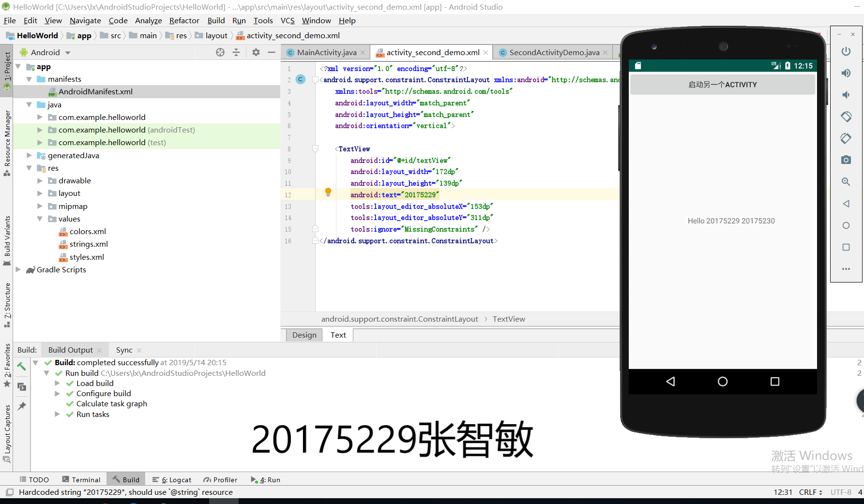Expand the drawable folder
Screen dimensions: 864x504
(40, 180)
